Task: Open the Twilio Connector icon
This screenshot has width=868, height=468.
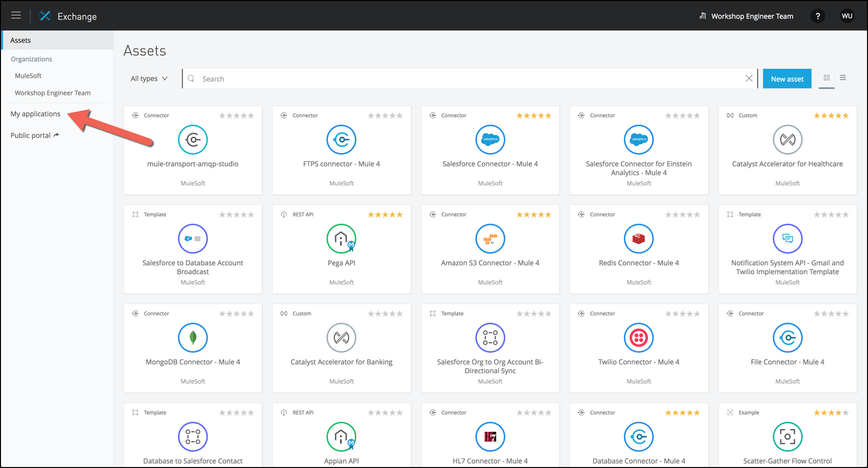Action: click(639, 338)
